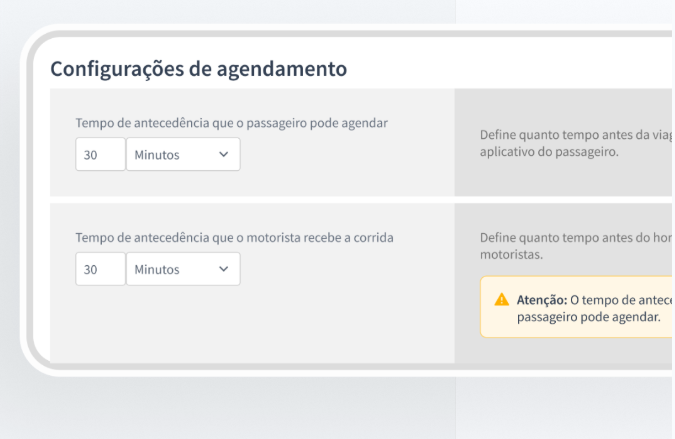The height and width of the screenshot is (439, 675).
Task: Click the label about motorista receiving the corrida
Action: click(x=235, y=237)
